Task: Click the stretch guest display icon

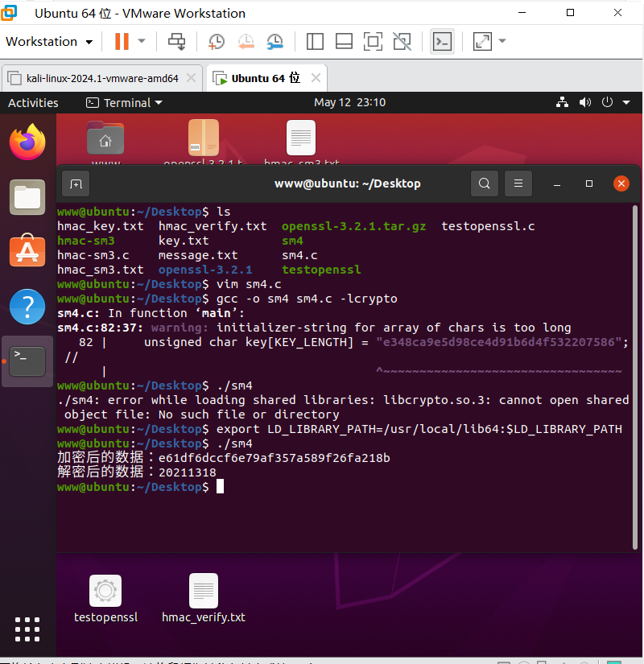Action: coord(482,42)
